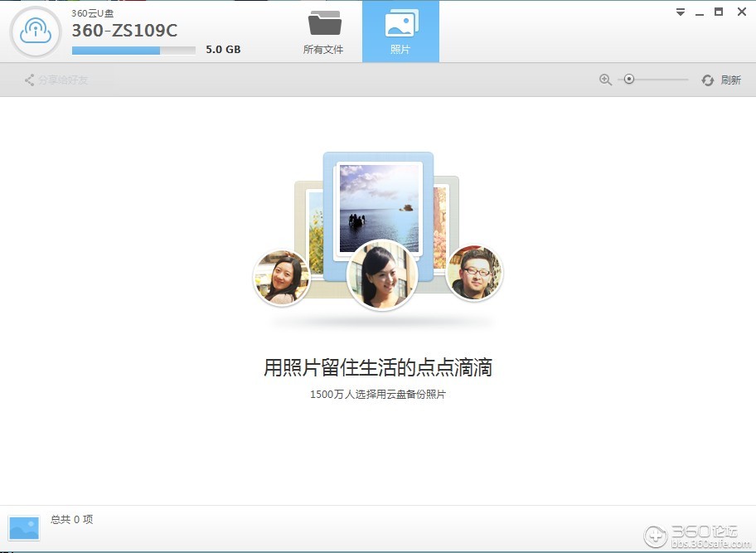Click the photo thumbnail icon in status bar
Viewport: 756px width, 553px height.
[x=23, y=528]
